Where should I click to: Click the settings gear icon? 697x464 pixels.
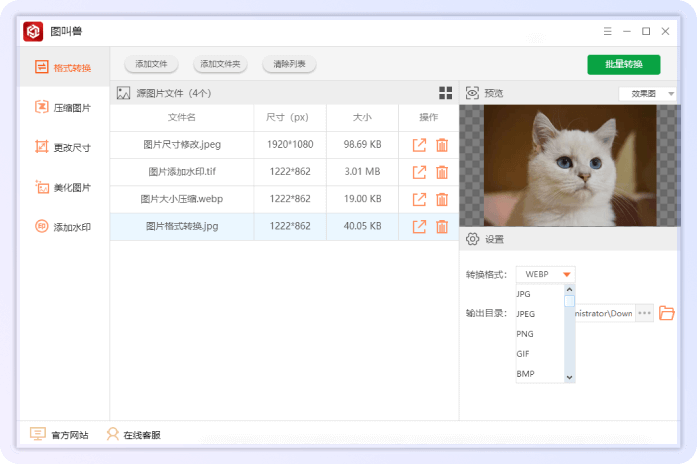473,239
